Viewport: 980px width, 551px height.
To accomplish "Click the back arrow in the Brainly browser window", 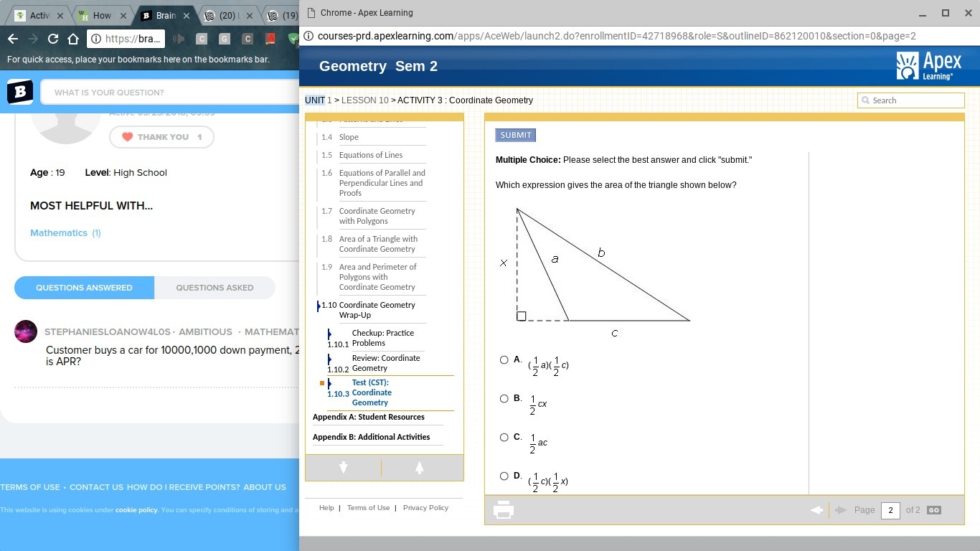I will (x=12, y=39).
